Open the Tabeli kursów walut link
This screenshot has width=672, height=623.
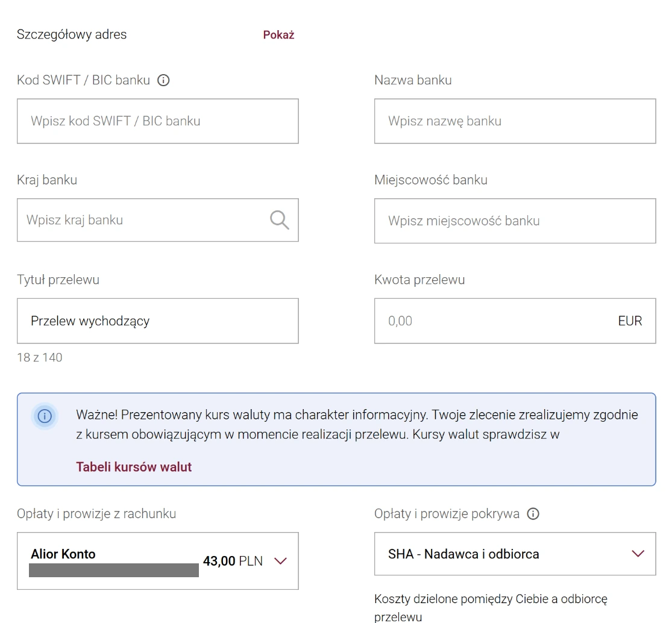(x=134, y=466)
